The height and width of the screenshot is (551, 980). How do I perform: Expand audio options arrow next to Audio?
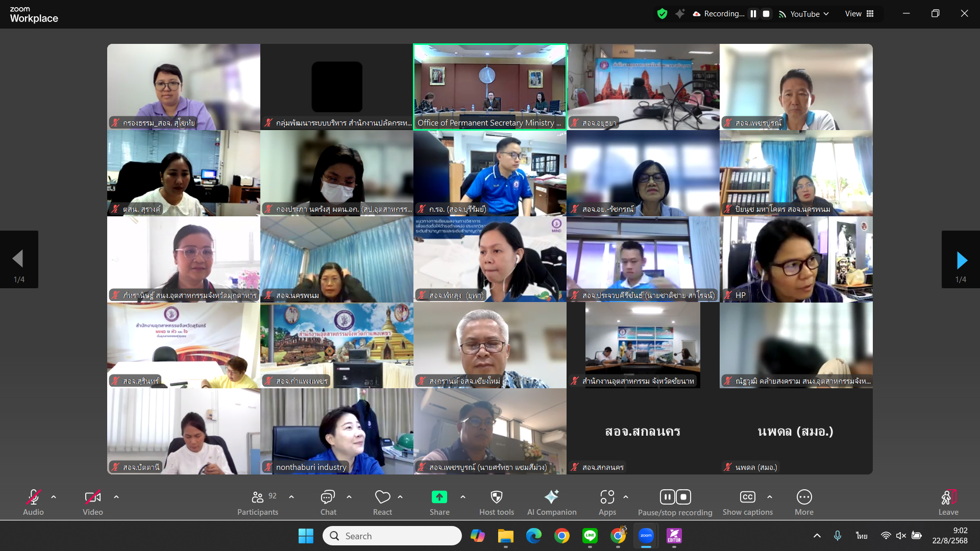click(x=54, y=496)
